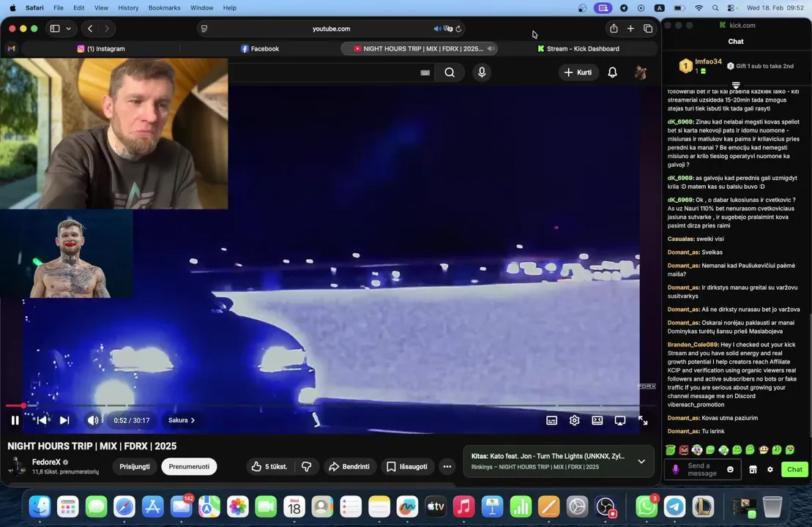This screenshot has width=812, height=527.
Task: Open YouTube player settings gear
Action: coord(574,420)
